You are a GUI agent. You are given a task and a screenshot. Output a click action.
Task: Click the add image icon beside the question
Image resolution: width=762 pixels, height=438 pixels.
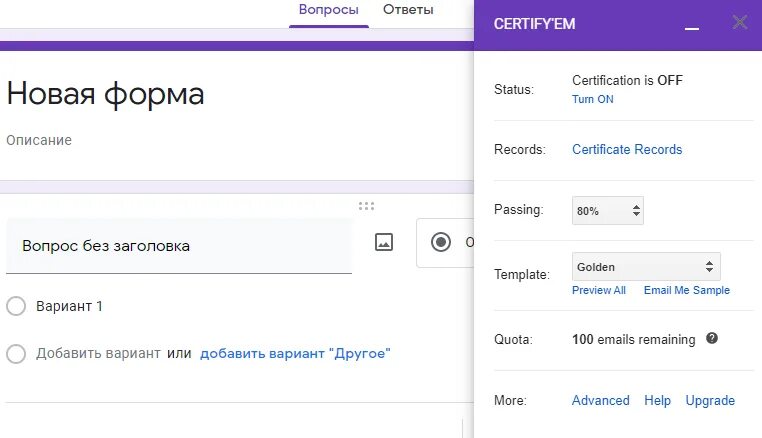point(384,243)
